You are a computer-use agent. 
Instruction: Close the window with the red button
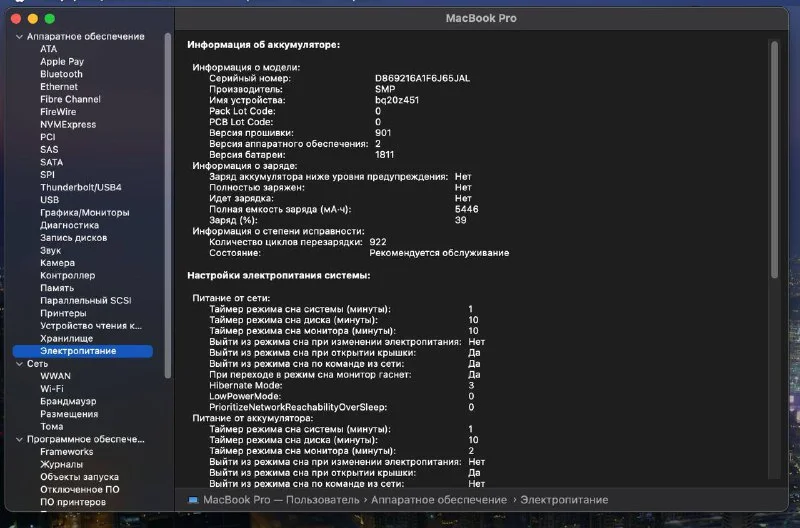(x=14, y=18)
